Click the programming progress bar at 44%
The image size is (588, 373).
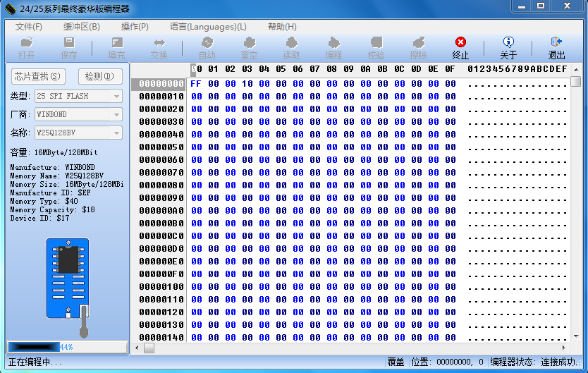click(x=67, y=347)
